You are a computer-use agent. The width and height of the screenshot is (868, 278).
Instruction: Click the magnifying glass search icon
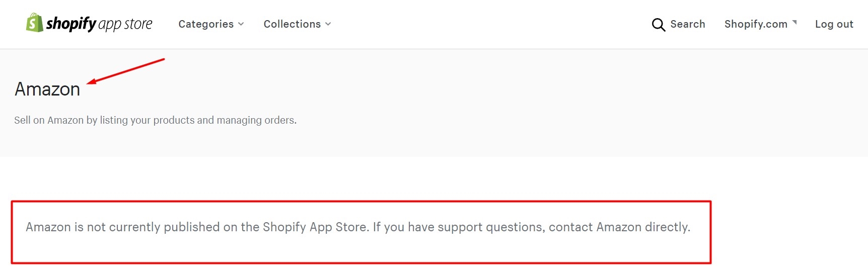click(658, 25)
